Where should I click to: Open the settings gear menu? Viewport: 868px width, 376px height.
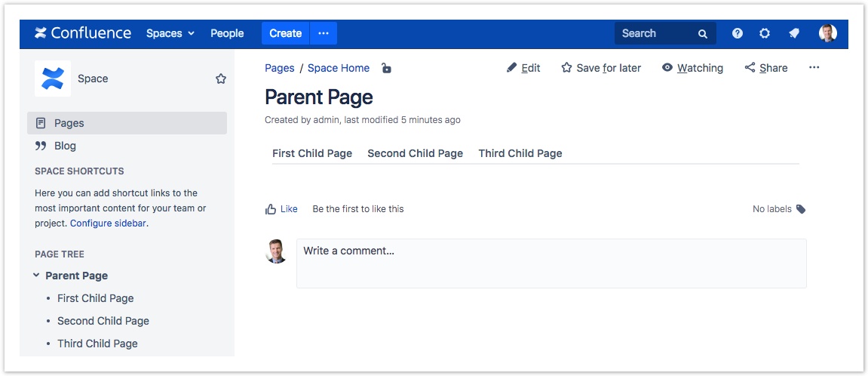[765, 33]
